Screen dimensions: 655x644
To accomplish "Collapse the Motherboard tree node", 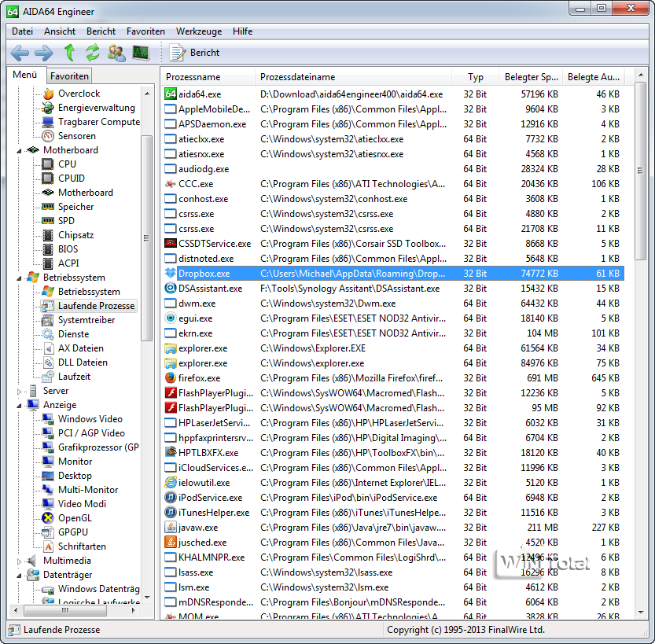I will (x=20, y=150).
